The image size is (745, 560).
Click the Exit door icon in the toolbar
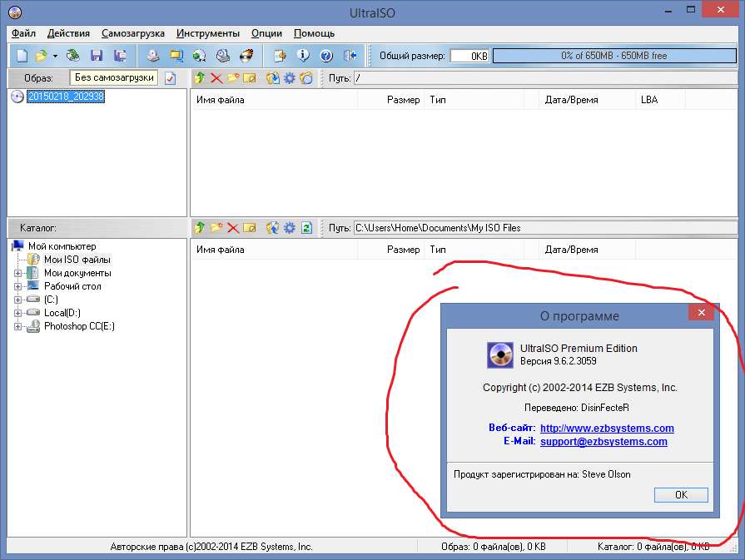pos(350,56)
